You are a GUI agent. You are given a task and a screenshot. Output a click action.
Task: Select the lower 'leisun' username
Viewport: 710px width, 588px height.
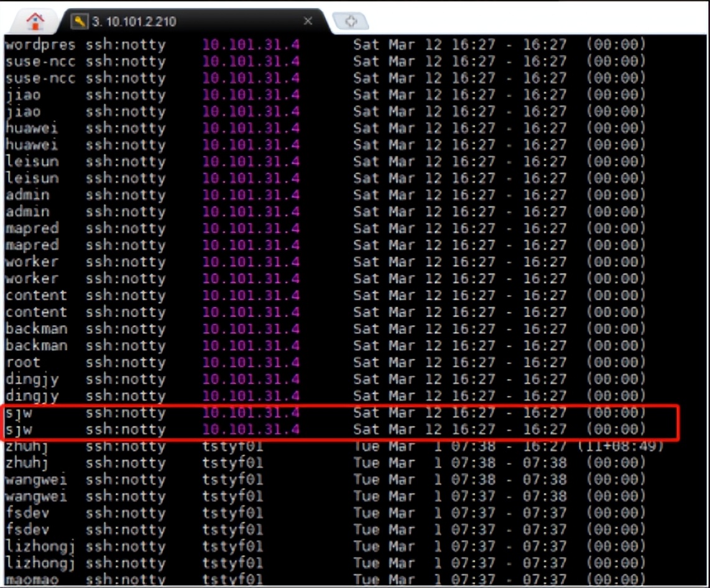tap(32, 178)
